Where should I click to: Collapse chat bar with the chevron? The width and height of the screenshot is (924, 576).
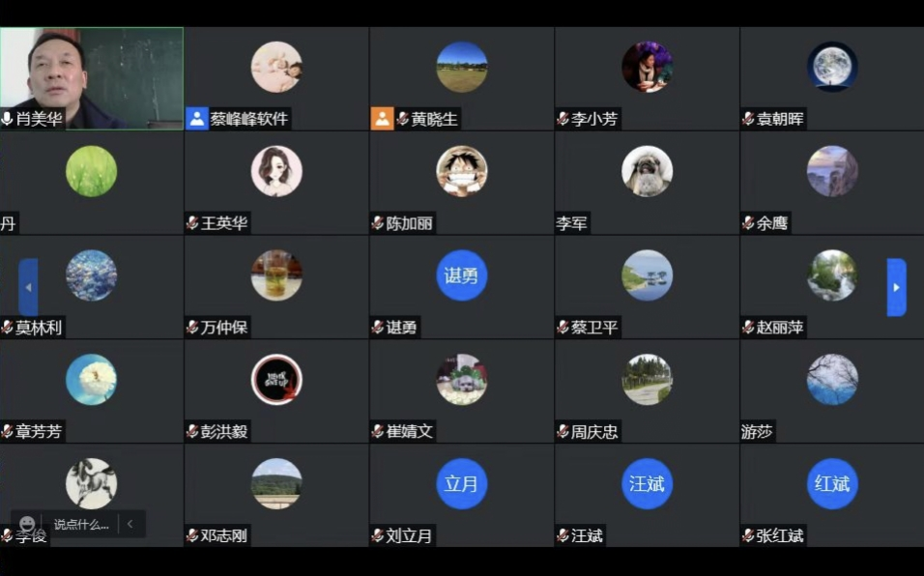130,524
